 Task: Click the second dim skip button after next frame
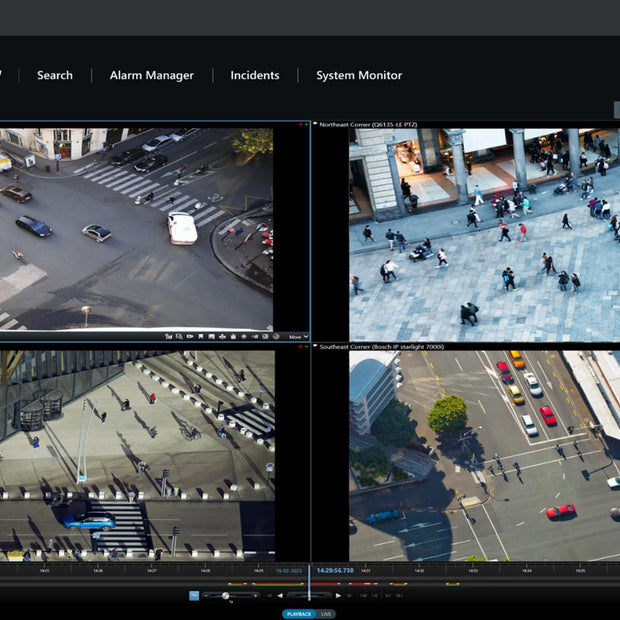tap(374, 595)
